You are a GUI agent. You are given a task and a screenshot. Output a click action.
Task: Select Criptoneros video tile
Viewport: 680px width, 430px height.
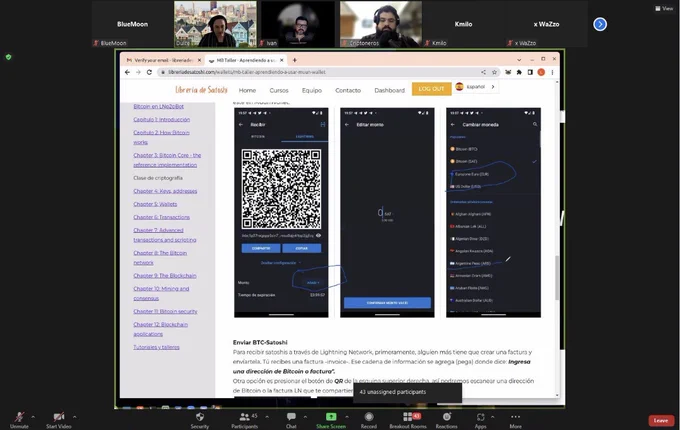pos(380,24)
